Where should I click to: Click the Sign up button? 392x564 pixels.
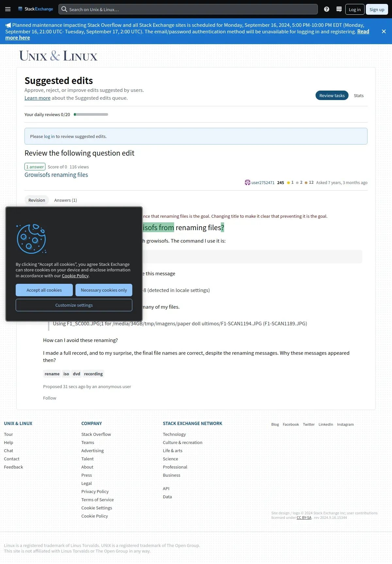click(377, 9)
